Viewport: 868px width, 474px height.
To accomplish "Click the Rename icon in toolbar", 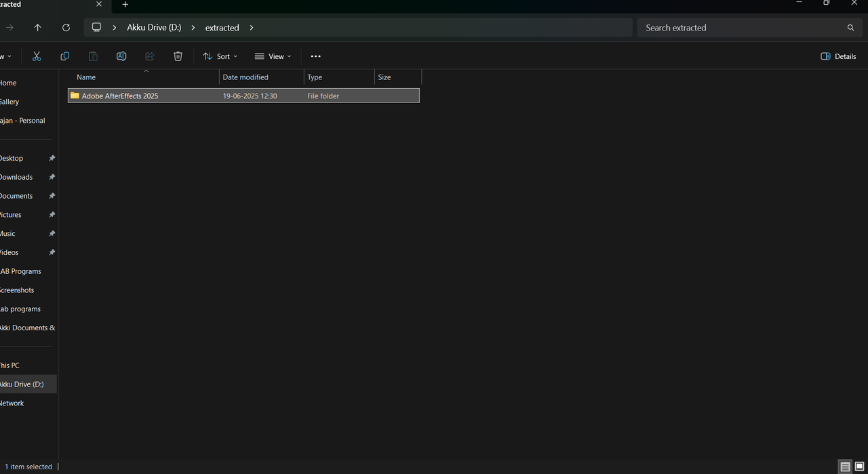I will (x=121, y=56).
